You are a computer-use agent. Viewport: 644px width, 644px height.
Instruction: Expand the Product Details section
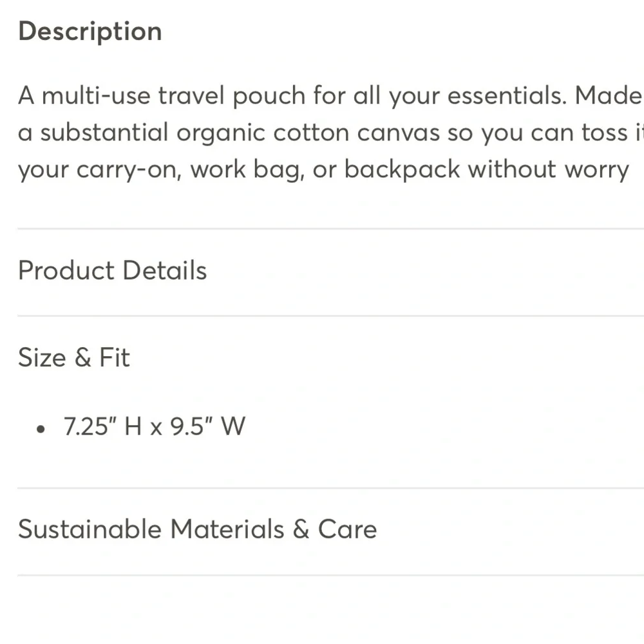pyautogui.click(x=330, y=270)
